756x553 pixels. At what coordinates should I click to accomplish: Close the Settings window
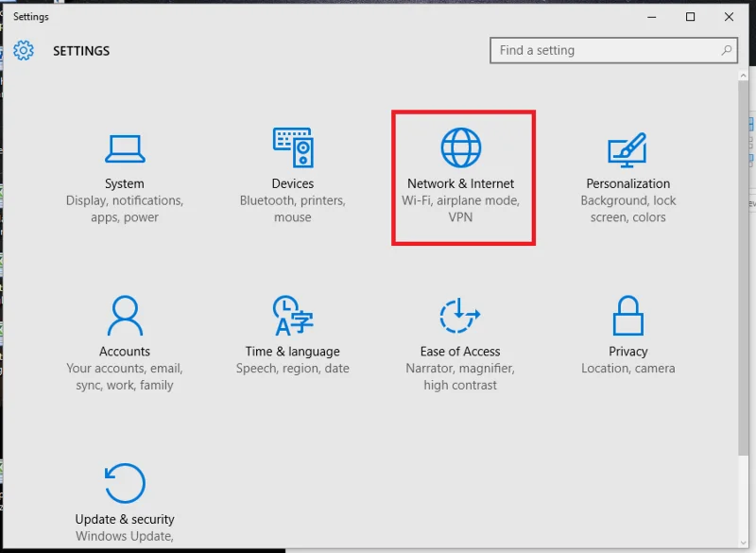(x=729, y=17)
